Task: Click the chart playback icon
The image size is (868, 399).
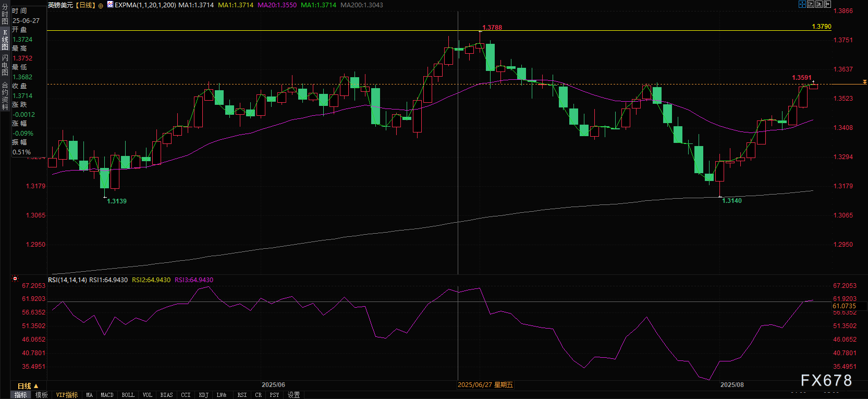Action: 818,4
